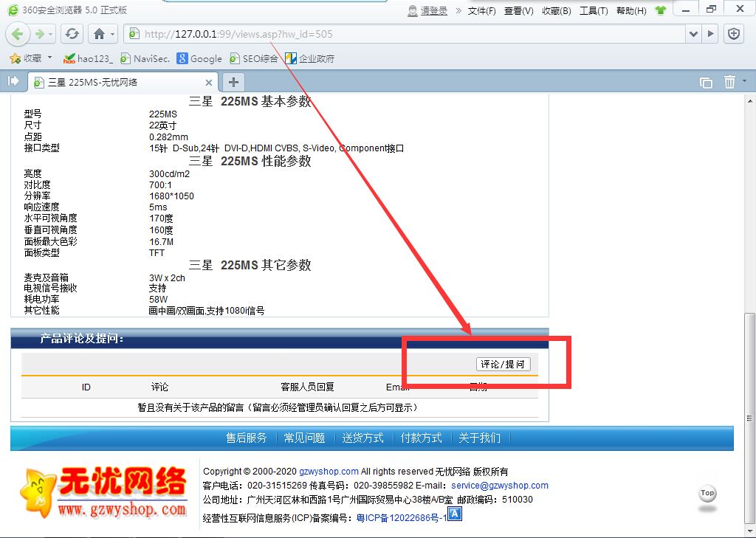Click the restore-tabs window icon
This screenshot has height=538, width=756.
pyautogui.click(x=706, y=83)
